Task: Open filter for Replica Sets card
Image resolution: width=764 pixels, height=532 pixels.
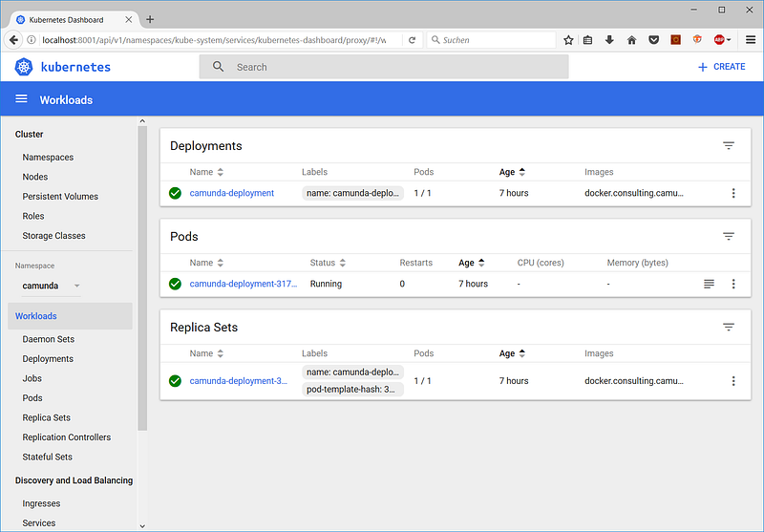Action: coord(729,327)
